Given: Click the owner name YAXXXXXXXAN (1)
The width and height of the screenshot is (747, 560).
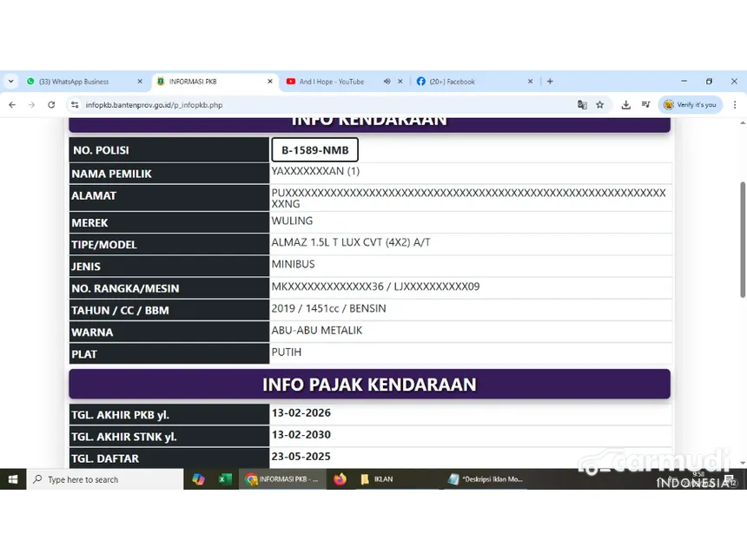Looking at the screenshot, I should tap(315, 171).
